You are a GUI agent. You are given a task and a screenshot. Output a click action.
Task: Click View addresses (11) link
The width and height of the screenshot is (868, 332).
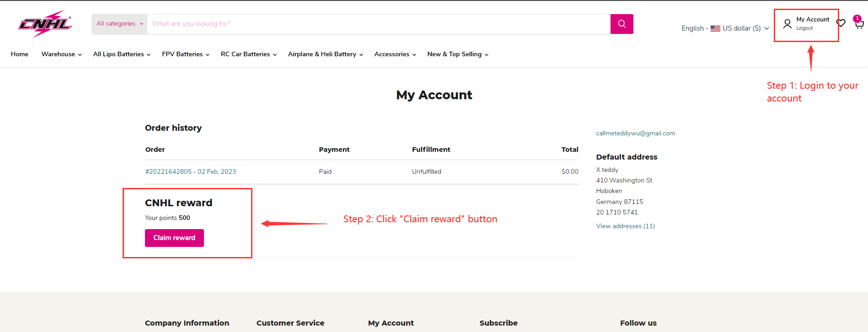[625, 226]
